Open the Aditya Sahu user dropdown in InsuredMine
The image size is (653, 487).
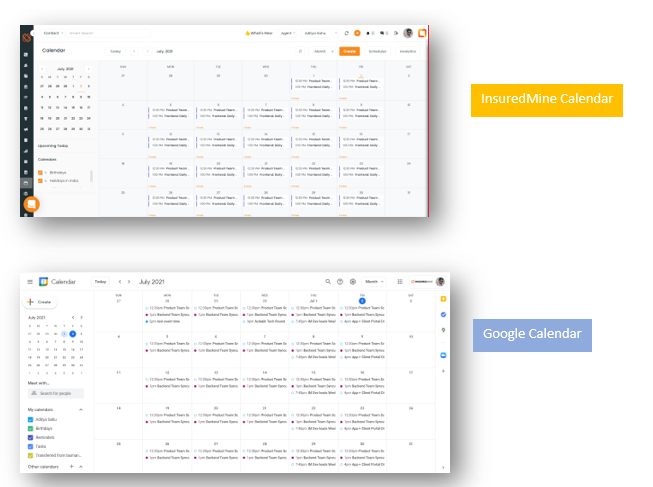point(319,33)
